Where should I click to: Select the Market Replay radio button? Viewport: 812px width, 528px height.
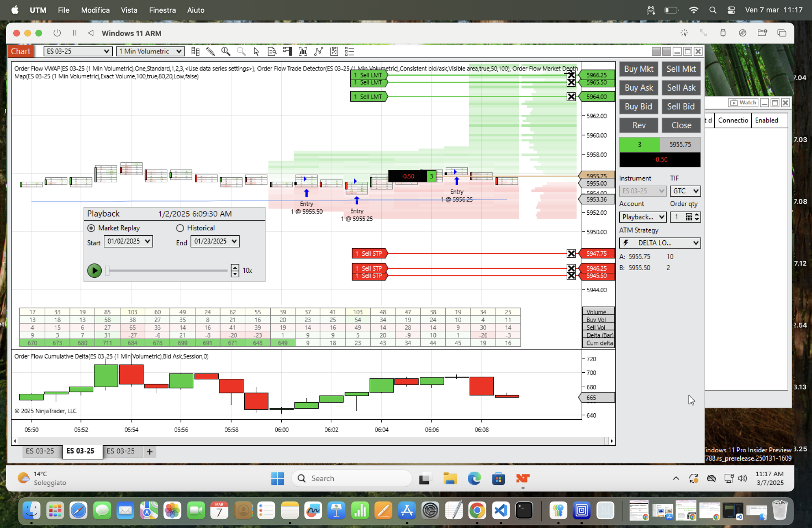coord(91,228)
